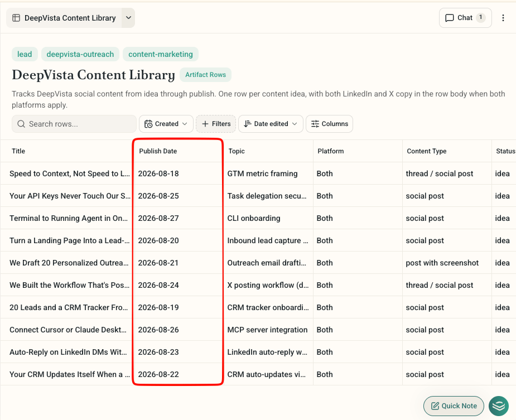Select the lead tag
Viewport: 516px width, 420px height.
click(x=25, y=54)
